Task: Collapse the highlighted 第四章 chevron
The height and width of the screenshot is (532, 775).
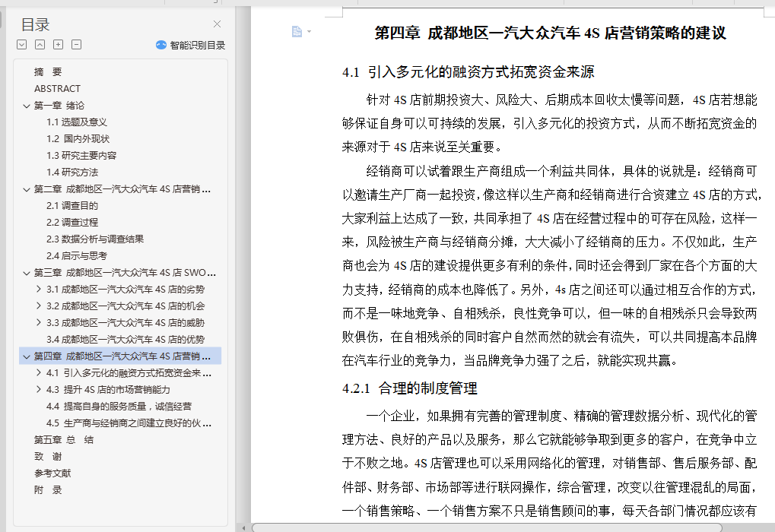Action: tap(27, 356)
